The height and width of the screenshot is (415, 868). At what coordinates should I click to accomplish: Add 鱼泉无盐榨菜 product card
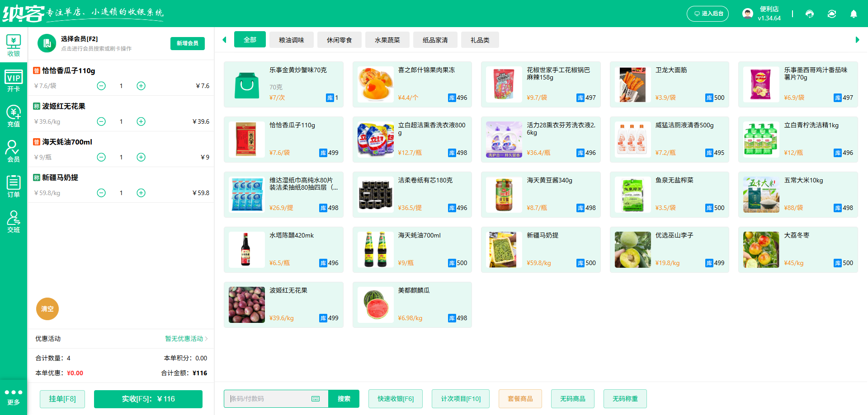point(670,195)
